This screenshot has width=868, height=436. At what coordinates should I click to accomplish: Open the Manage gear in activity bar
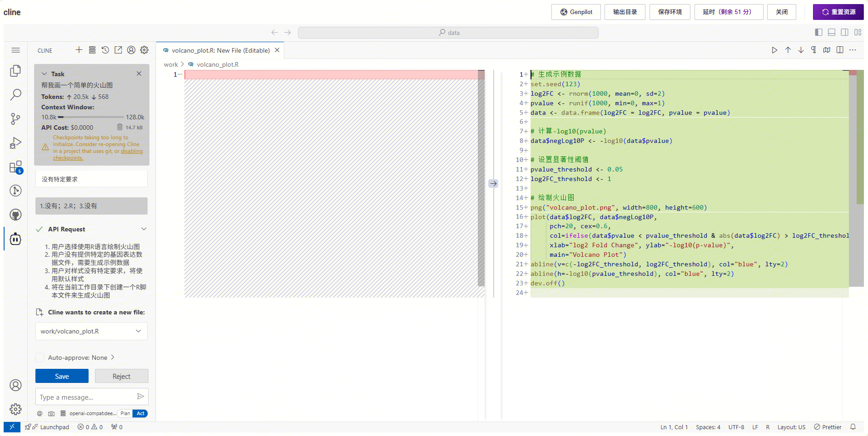tap(15, 409)
